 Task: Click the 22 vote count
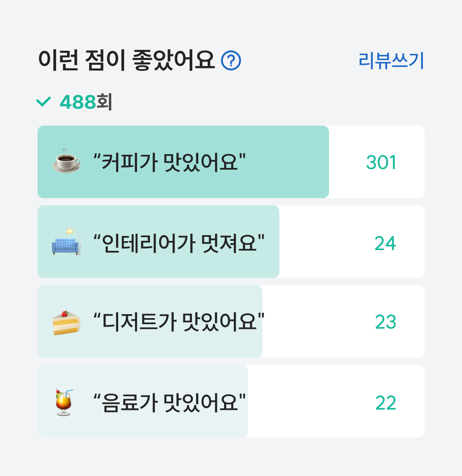tap(385, 403)
